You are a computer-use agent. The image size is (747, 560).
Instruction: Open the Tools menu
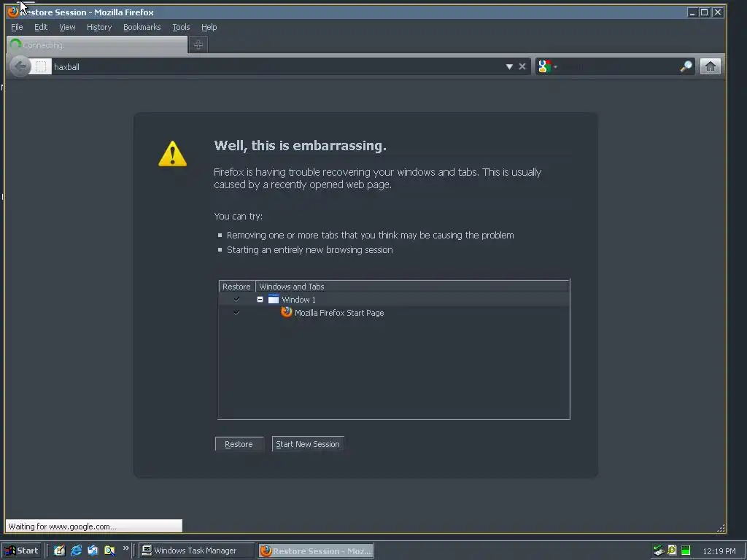181,27
